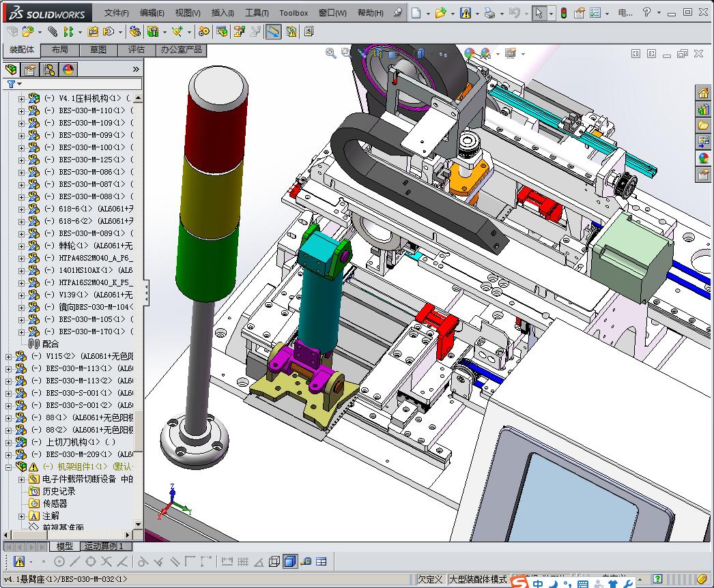Viewport: 714px width, 588px height.
Task: Click the Zoom to Fit magnifier icon
Action: (x=330, y=53)
